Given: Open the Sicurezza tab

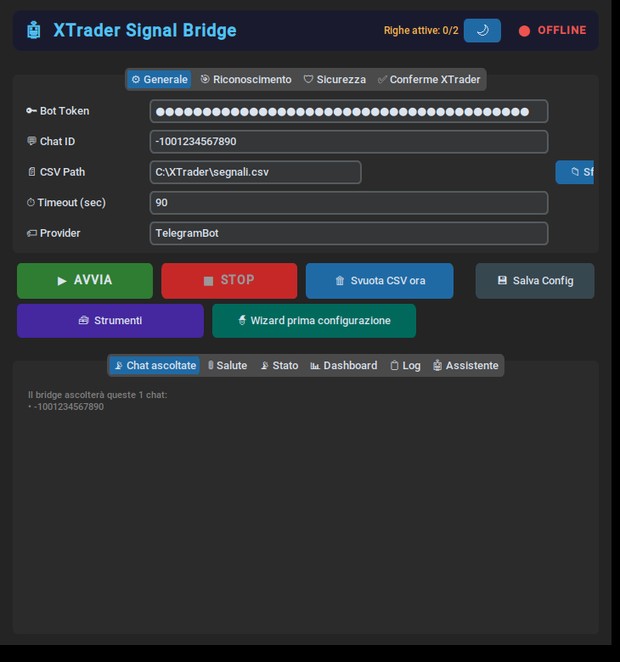Looking at the screenshot, I should point(335,79).
